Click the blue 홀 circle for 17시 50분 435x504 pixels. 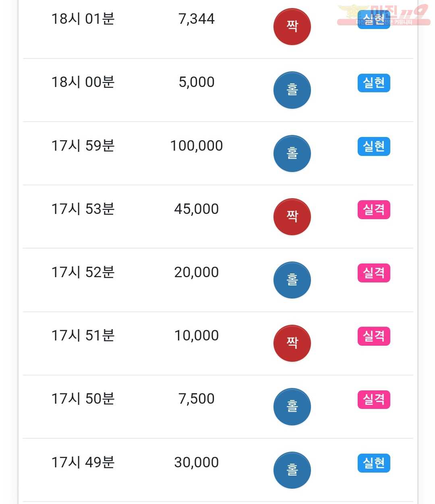pos(292,407)
